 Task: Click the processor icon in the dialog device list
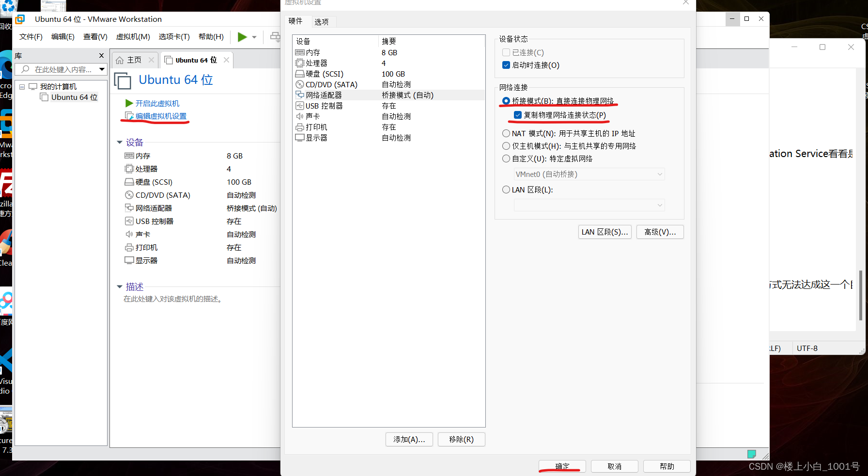point(300,63)
